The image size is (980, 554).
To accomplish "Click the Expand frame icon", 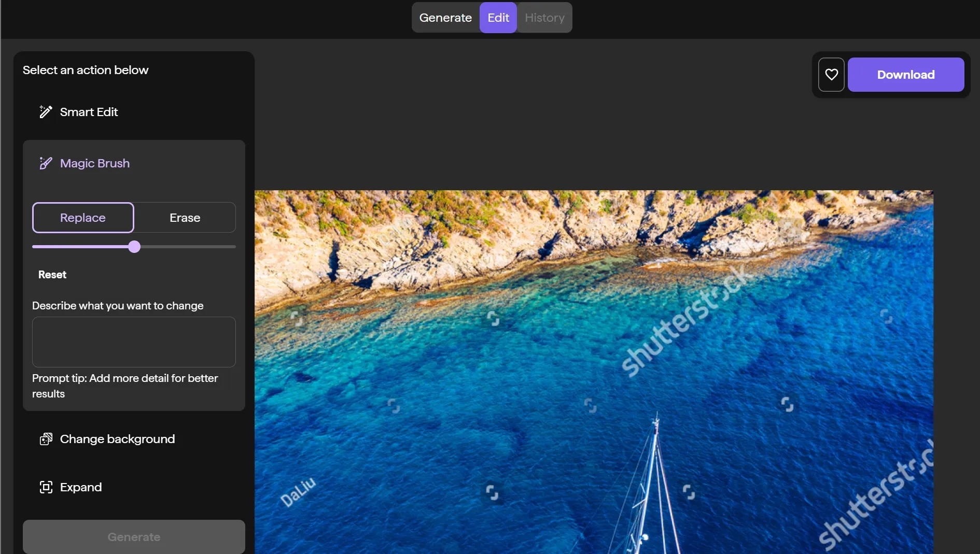I will [46, 487].
